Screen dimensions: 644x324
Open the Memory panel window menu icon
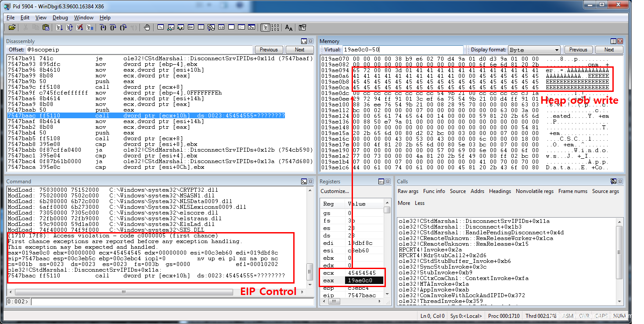click(x=613, y=41)
